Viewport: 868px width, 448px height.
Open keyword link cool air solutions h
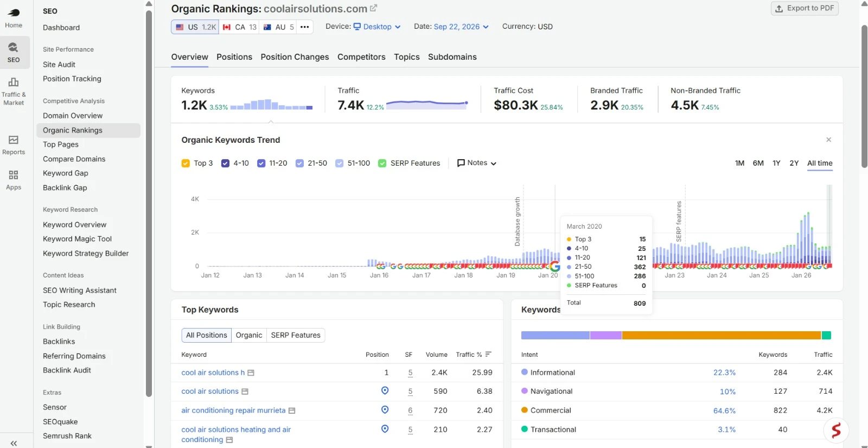(213, 373)
